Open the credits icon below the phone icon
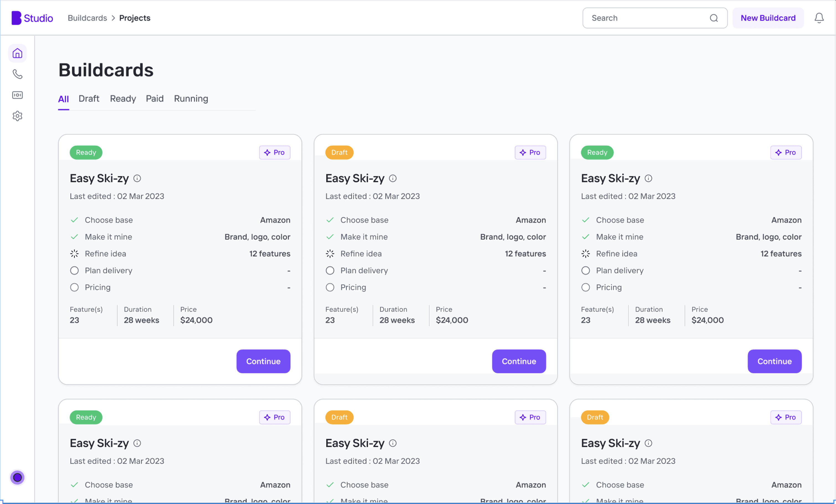836x504 pixels. [17, 95]
